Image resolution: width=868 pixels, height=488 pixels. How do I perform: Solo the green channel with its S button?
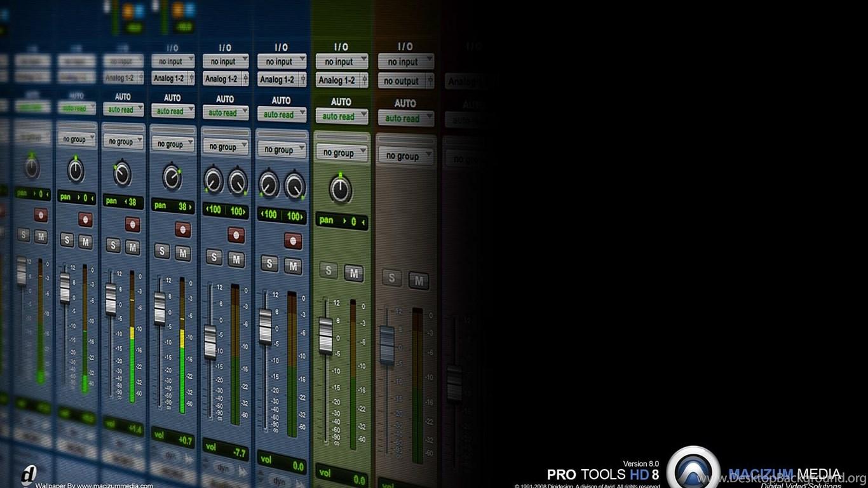(x=329, y=270)
